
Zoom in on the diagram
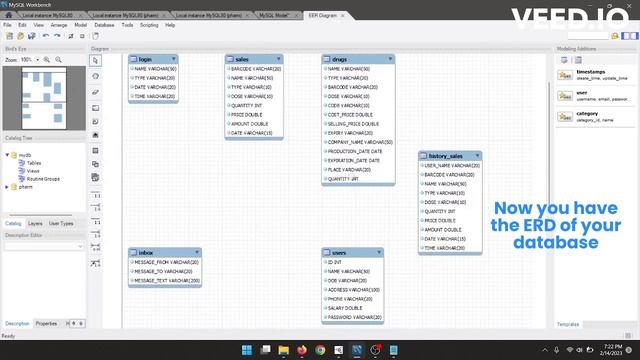click(47, 60)
